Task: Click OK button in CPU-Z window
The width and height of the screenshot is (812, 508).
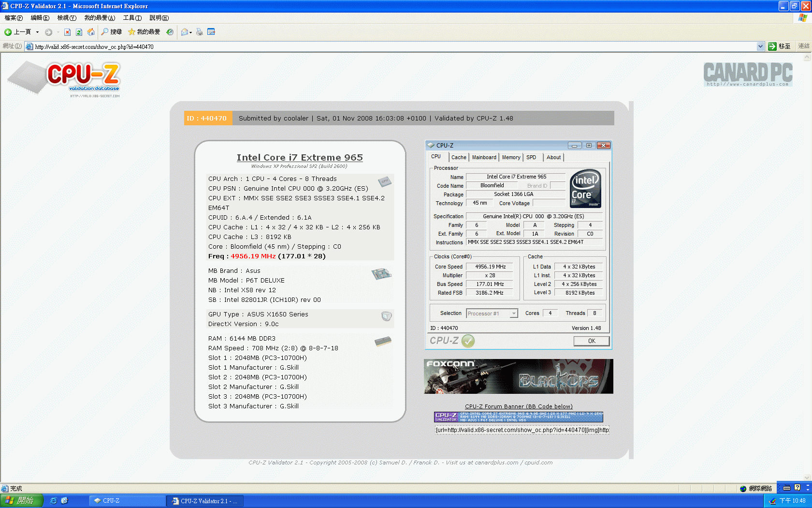Action: click(x=592, y=341)
